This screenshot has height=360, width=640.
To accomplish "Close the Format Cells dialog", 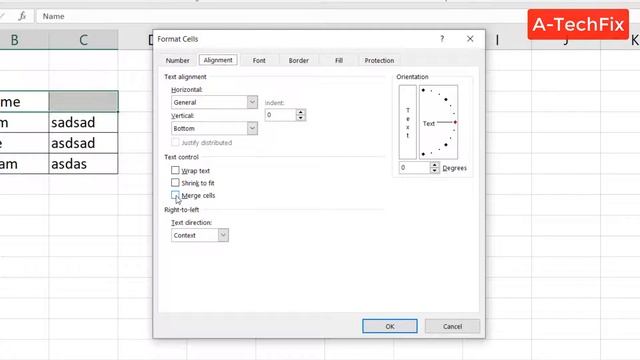I will pos(470,39).
